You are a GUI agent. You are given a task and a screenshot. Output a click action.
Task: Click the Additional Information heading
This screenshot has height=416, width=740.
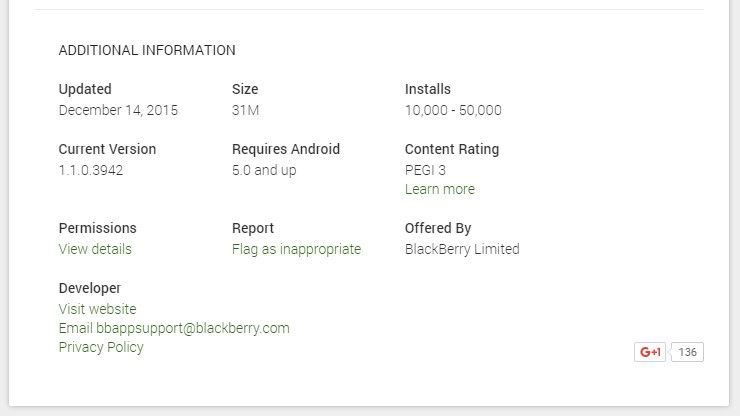[x=147, y=50]
